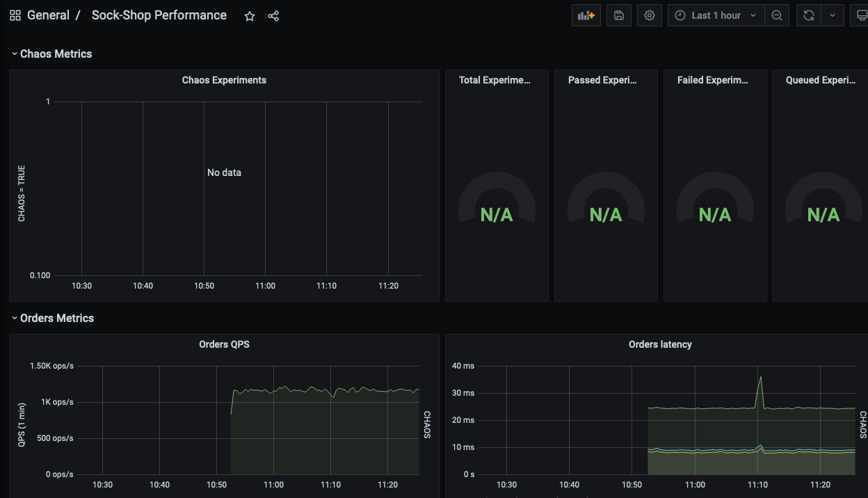
Task: Open the Orders QPS panel menu
Action: [224, 344]
